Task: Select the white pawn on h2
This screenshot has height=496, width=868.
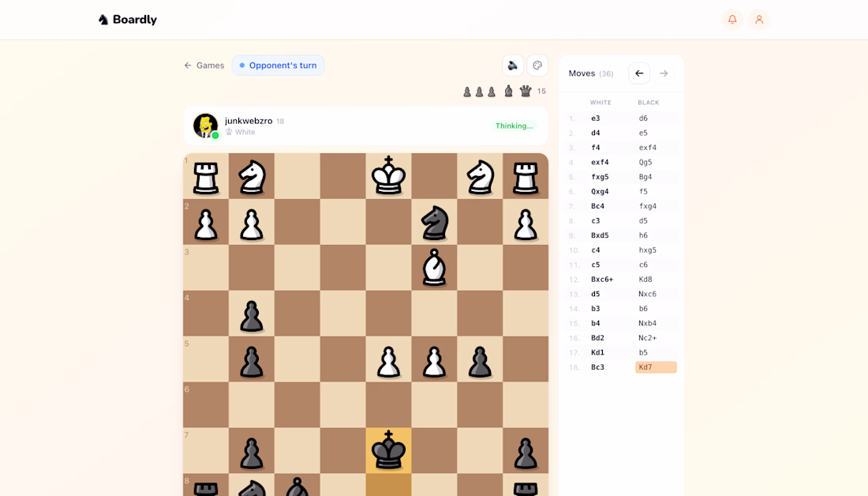Action: click(x=206, y=222)
